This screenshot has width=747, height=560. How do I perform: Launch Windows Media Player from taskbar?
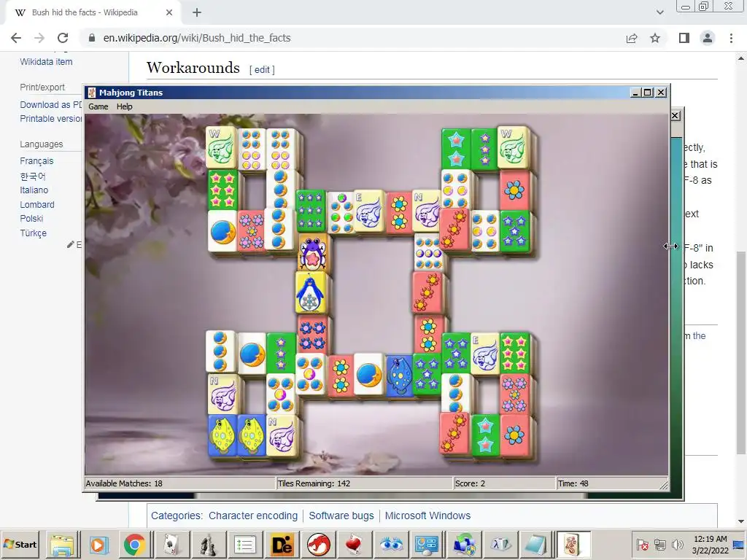[98, 545]
